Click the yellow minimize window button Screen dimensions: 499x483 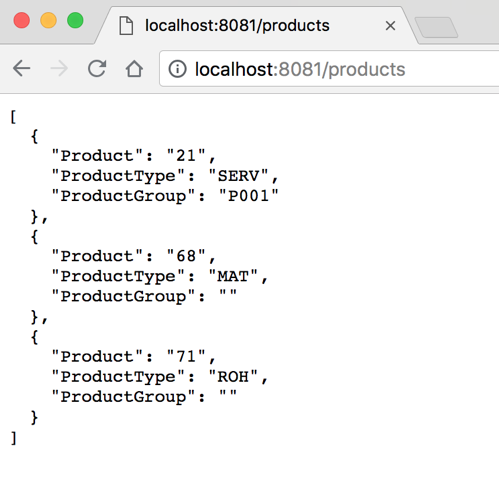pyautogui.click(x=48, y=20)
